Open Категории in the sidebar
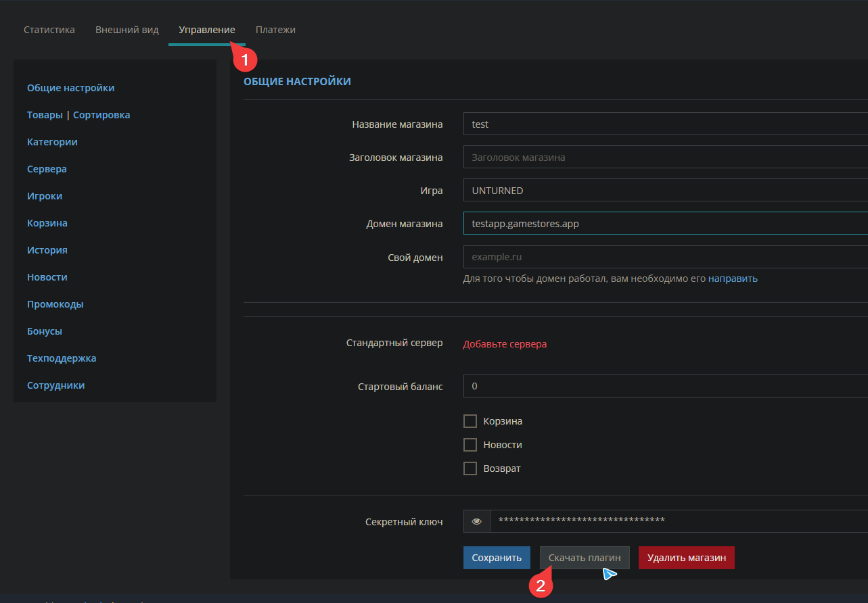The height and width of the screenshot is (603, 868). coord(52,142)
